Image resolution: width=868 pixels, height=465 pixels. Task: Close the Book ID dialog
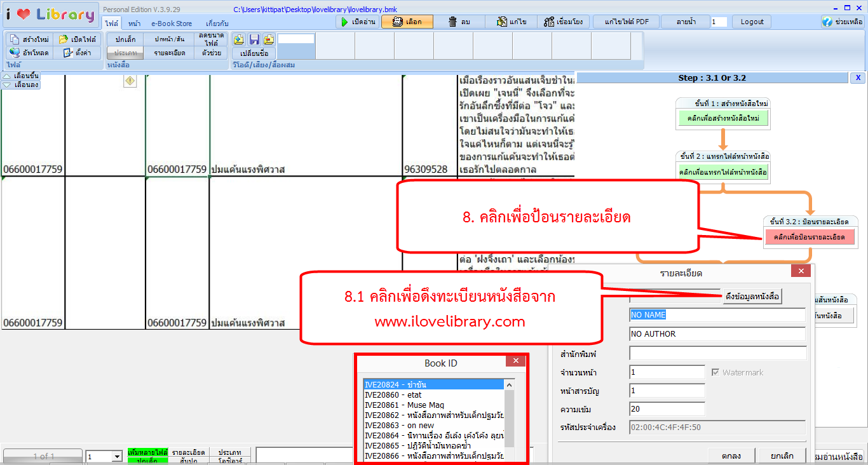(x=515, y=361)
